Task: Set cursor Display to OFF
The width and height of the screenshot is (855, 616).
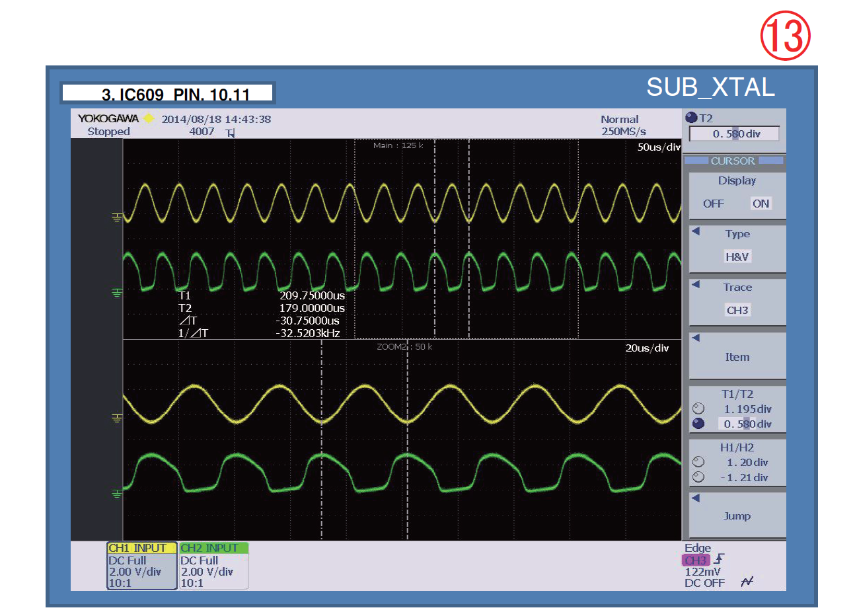Action: pyautogui.click(x=713, y=204)
